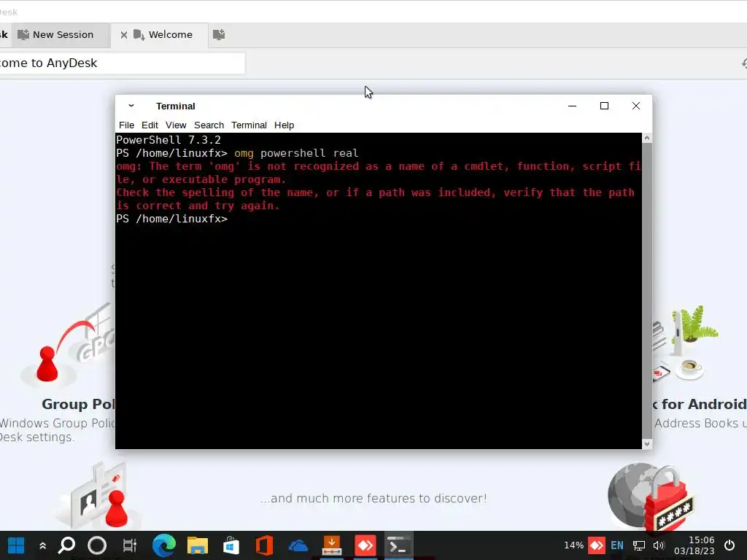Show hidden items via taskbar up chevron
The width and height of the screenshot is (747, 560).
coord(42,545)
